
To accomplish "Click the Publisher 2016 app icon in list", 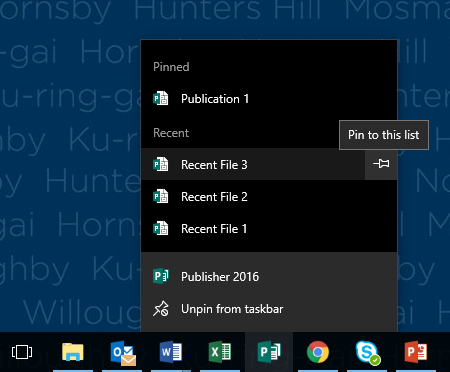I will [x=161, y=276].
